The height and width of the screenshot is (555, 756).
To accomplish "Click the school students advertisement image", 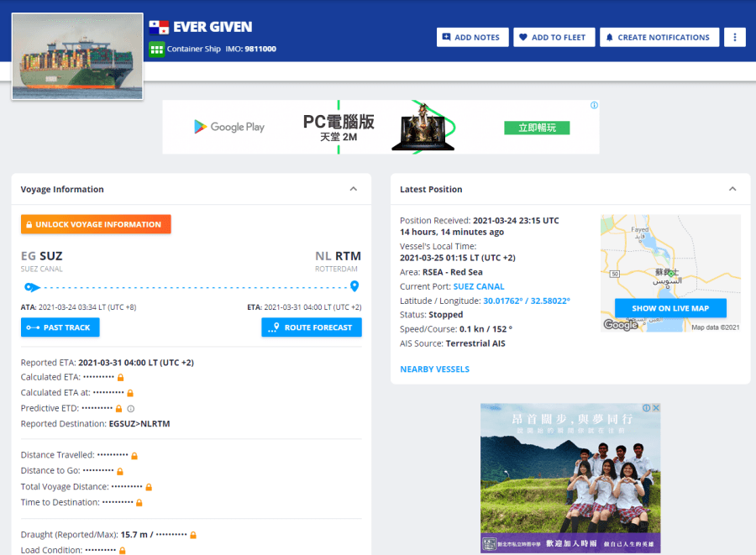I will click(x=570, y=478).
